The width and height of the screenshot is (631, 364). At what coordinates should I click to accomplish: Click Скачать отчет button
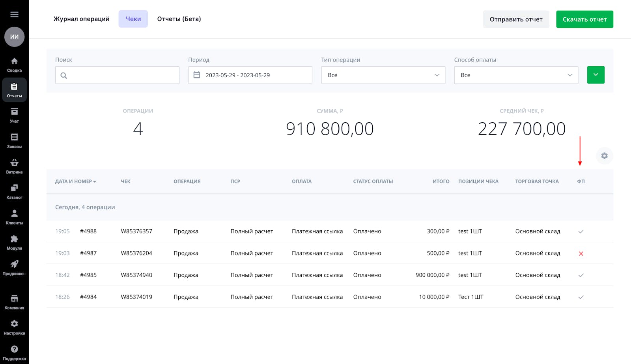[x=584, y=19]
